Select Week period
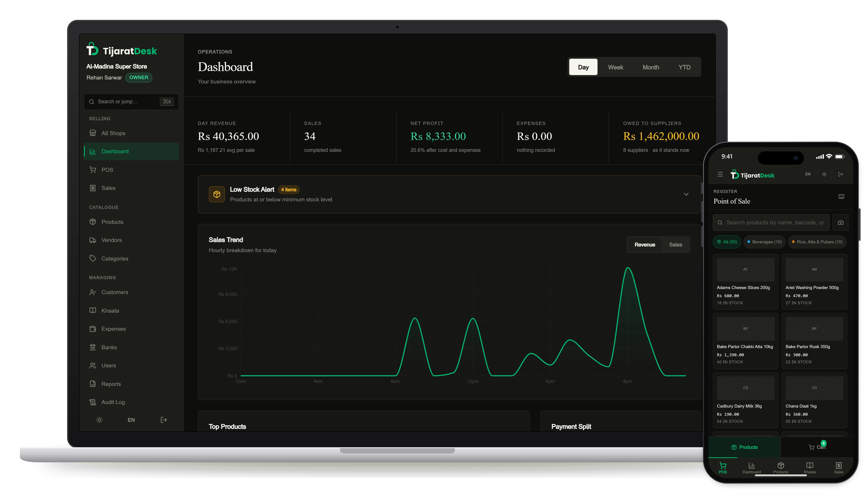The image size is (868, 491). pos(615,67)
